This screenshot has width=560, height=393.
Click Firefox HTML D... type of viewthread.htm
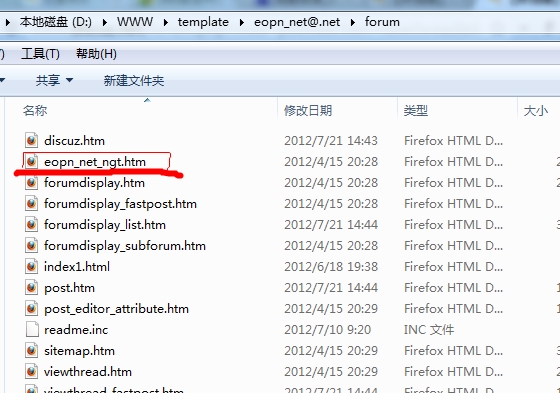click(453, 372)
